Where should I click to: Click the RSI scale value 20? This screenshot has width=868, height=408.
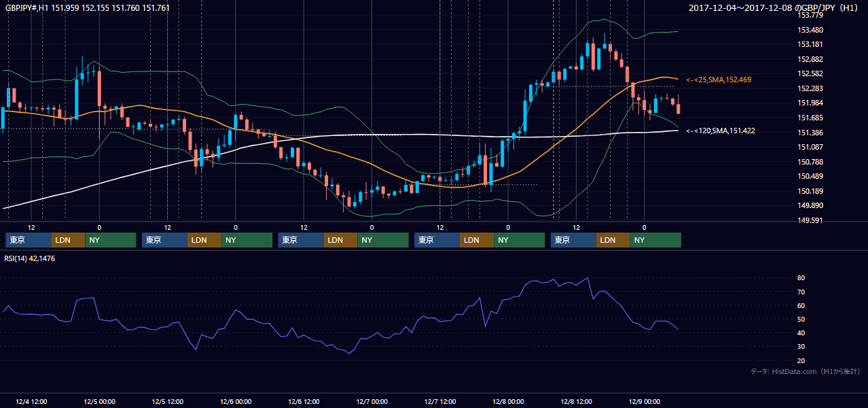click(x=801, y=360)
